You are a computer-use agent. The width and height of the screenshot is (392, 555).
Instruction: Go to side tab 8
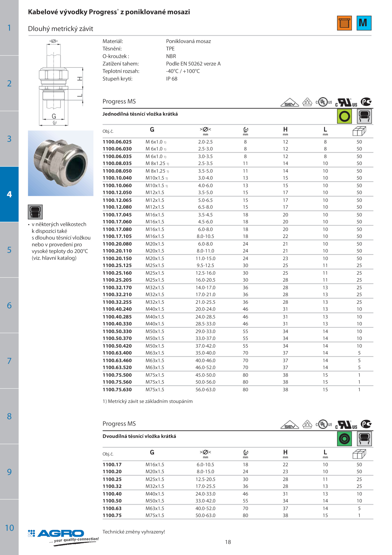click(x=9, y=416)
